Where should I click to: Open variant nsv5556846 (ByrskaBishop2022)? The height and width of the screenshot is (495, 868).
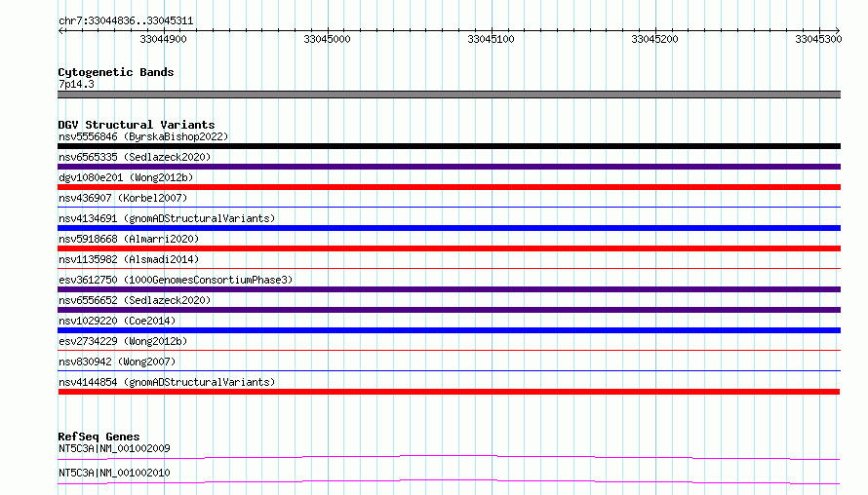(143, 136)
